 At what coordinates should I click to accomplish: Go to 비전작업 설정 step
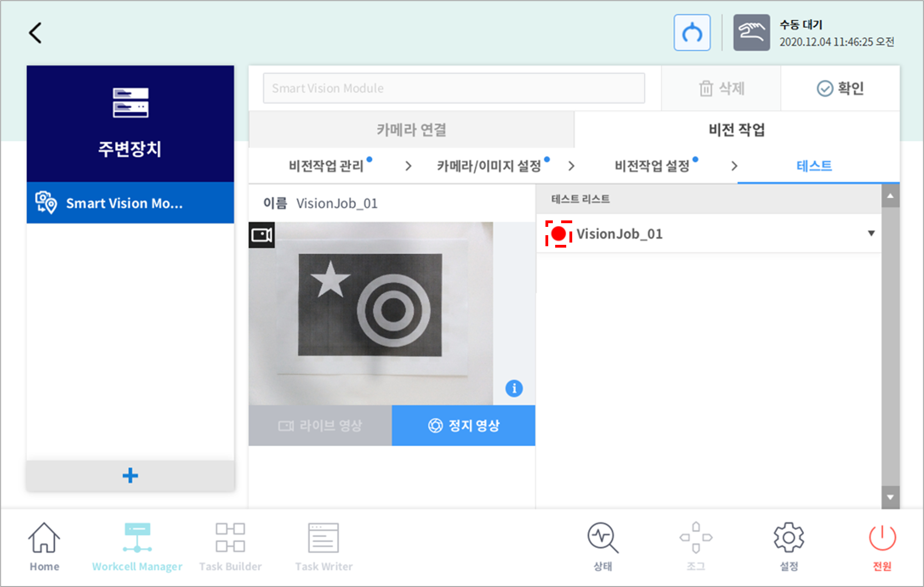(x=652, y=166)
